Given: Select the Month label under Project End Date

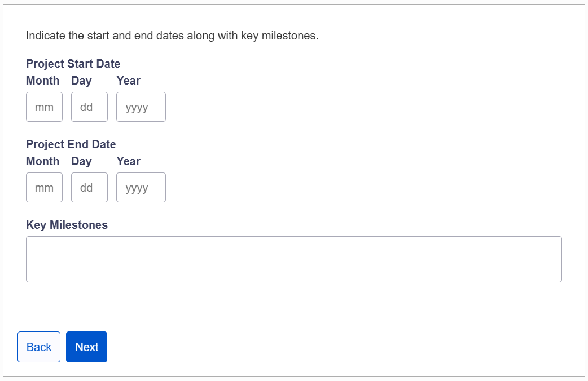Looking at the screenshot, I should [42, 161].
